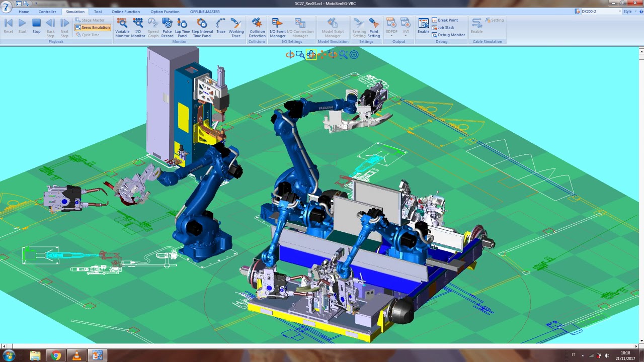
Task: Open the Online Function tab
Action: pyautogui.click(x=126, y=12)
